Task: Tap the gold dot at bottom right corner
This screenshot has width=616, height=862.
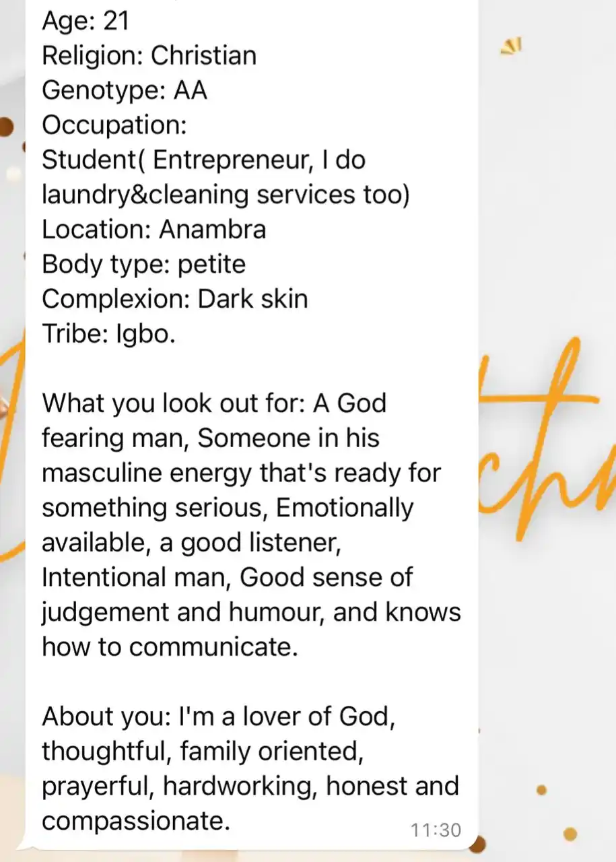Action: click(x=570, y=834)
